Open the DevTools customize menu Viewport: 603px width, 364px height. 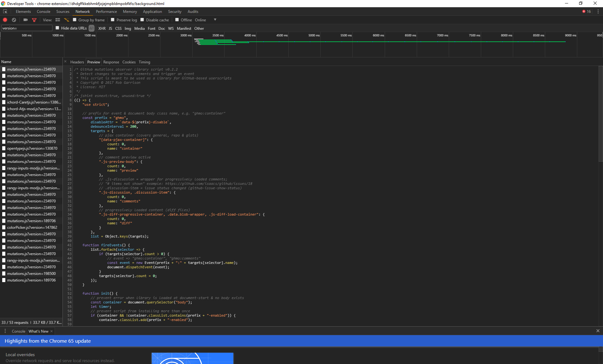[x=598, y=12]
